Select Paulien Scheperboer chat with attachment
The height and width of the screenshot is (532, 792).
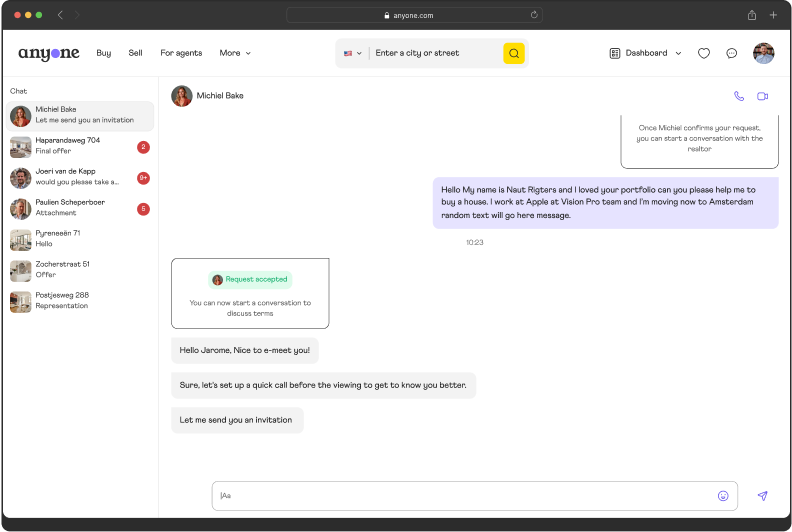pyautogui.click(x=78, y=208)
